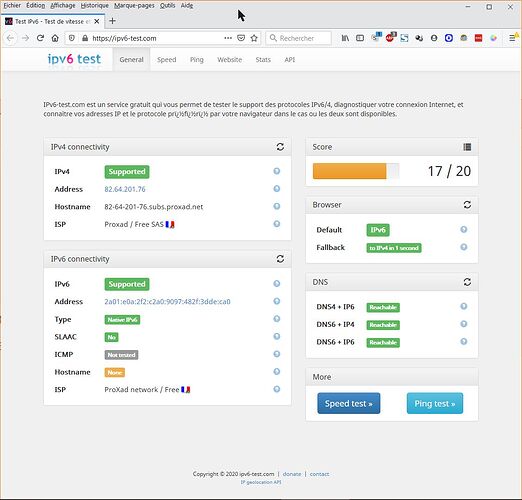This screenshot has height=500, width=522.
Task: Switch to the Ping tab
Action: coord(197,60)
